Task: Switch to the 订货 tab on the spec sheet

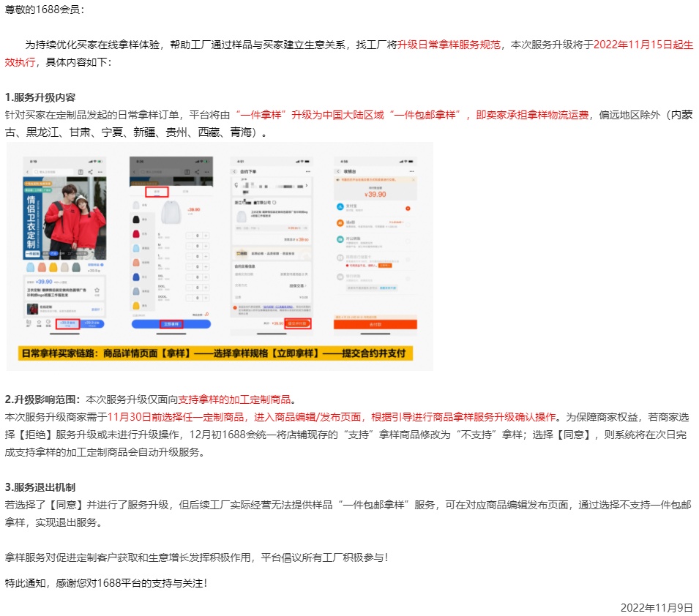Action: [185, 192]
